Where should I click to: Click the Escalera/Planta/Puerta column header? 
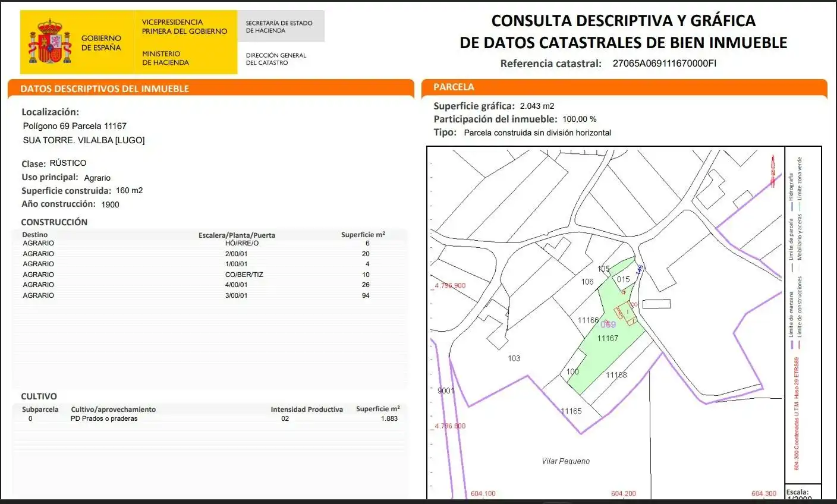coord(237,235)
